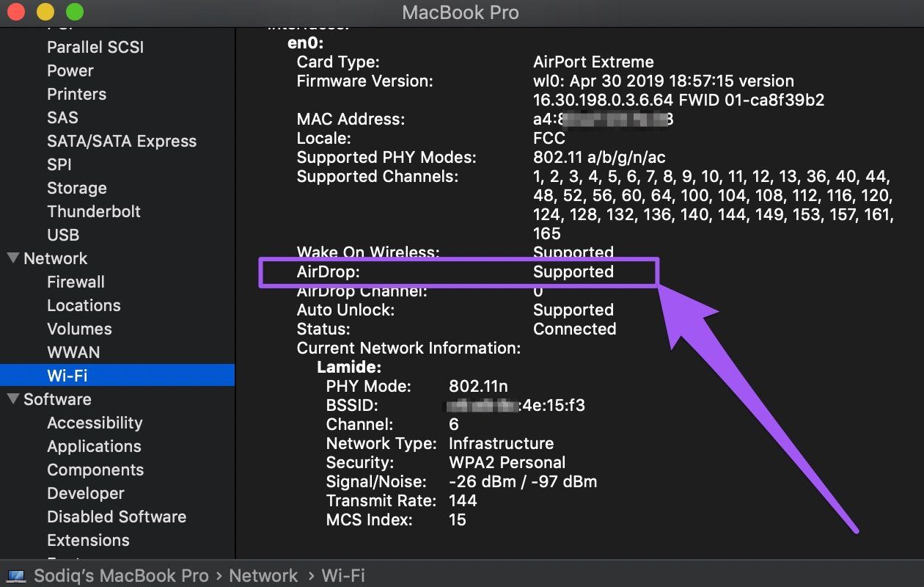Viewport: 924px width, 587px height.
Task: Select the Software category label
Action: [x=57, y=399]
